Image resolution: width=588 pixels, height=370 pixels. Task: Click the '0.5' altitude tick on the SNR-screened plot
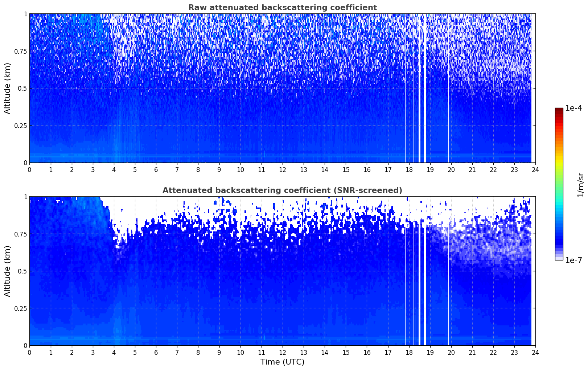point(22,271)
